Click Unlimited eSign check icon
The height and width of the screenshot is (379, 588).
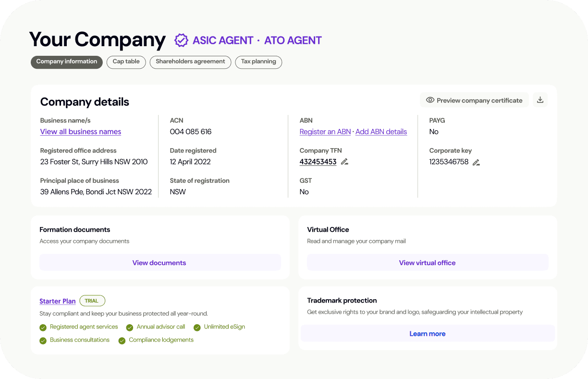click(x=197, y=328)
